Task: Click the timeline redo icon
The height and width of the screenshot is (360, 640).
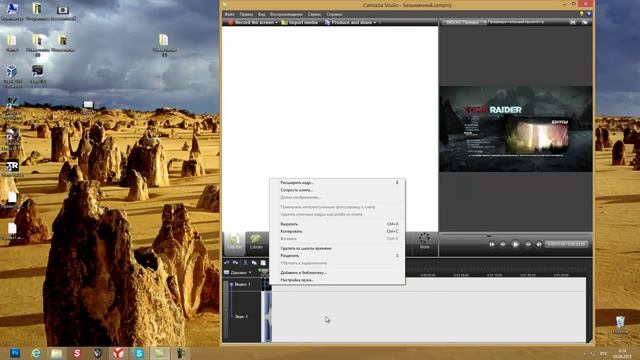Action: pyautogui.click(x=236, y=262)
